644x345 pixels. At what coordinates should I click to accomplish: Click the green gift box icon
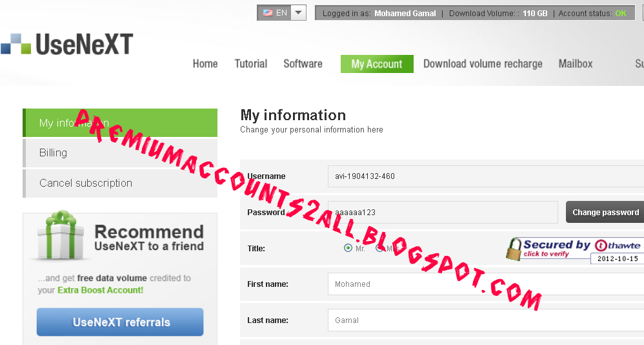61,235
